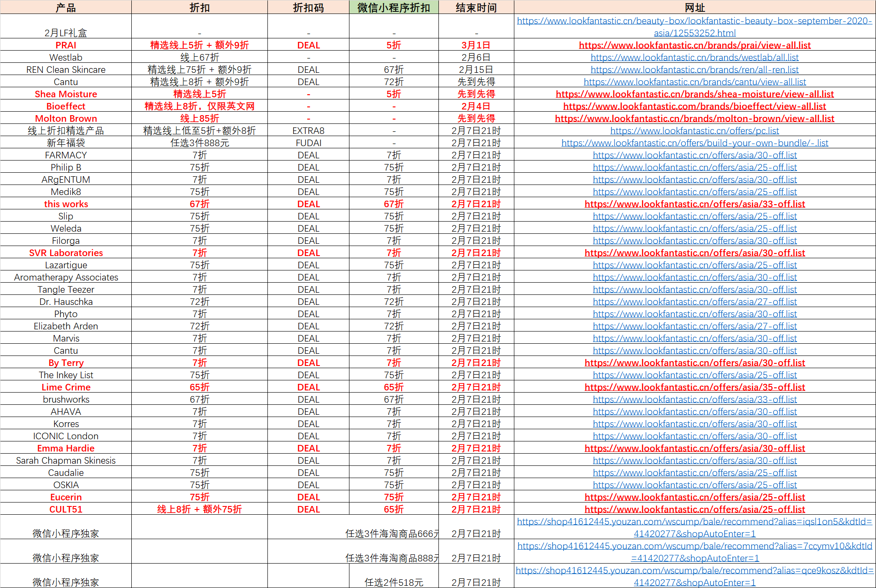Open the this works 33-off link
This screenshot has height=588, width=876.
coord(695,204)
